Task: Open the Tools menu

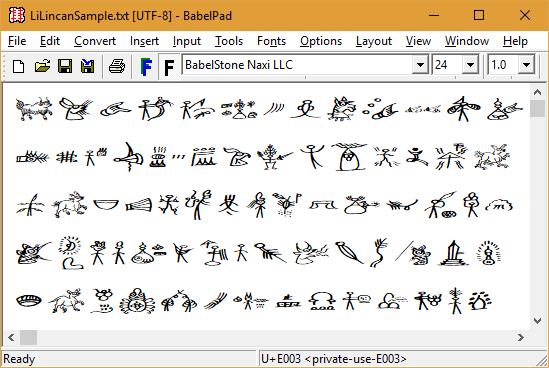Action: tap(229, 41)
